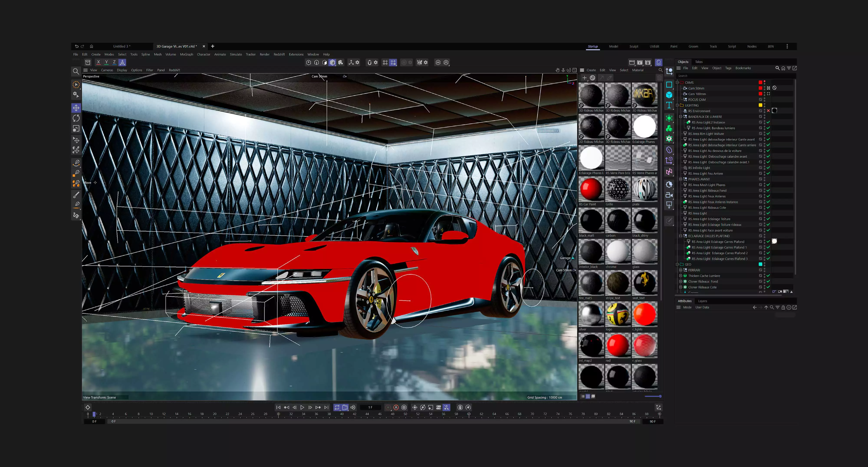Collapse the LIGHTING folder in Objects manager
This screenshot has height=467, width=868.
point(677,105)
